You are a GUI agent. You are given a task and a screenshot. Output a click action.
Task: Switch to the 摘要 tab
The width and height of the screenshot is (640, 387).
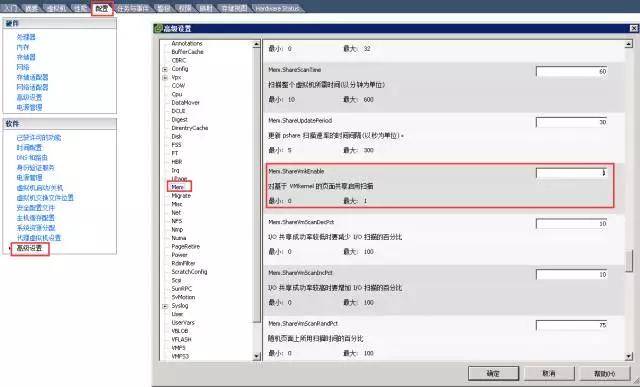pos(32,8)
